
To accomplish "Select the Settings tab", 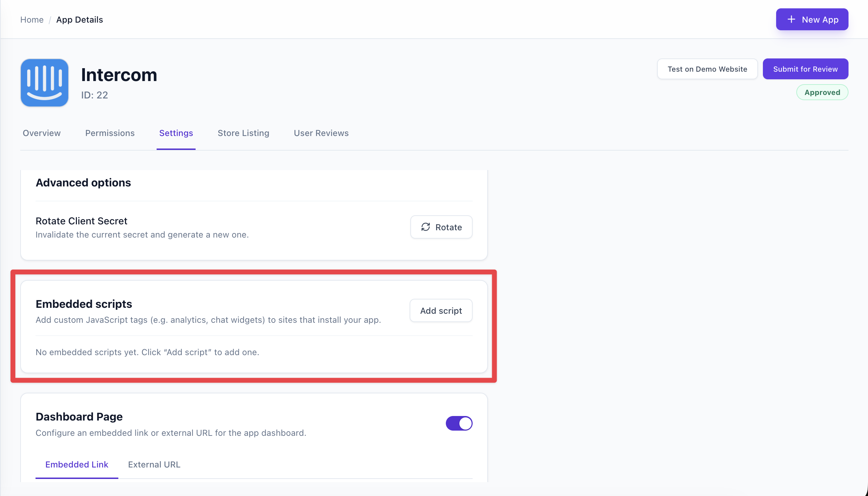I will click(x=176, y=133).
